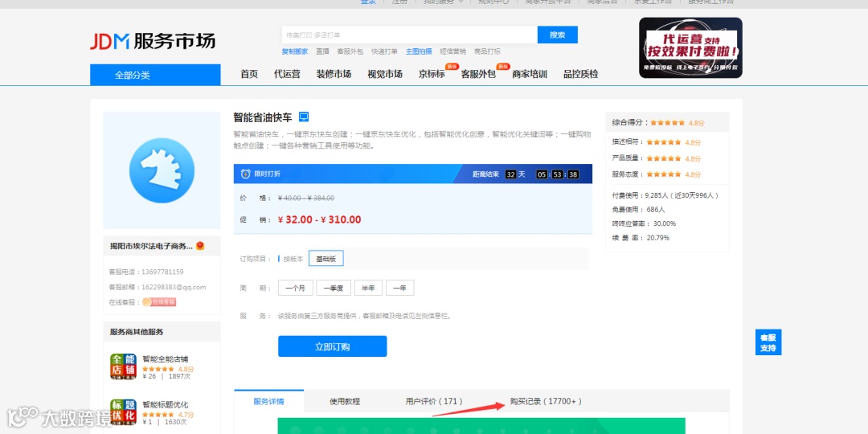The height and width of the screenshot is (434, 868).
Task: Select the 一季度 period option
Action: [334, 288]
